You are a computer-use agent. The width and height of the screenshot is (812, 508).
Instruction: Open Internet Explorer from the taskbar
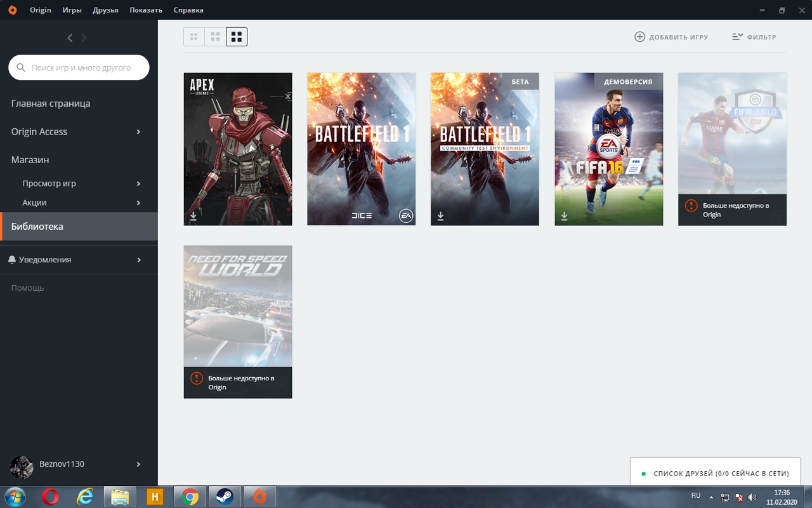click(85, 497)
